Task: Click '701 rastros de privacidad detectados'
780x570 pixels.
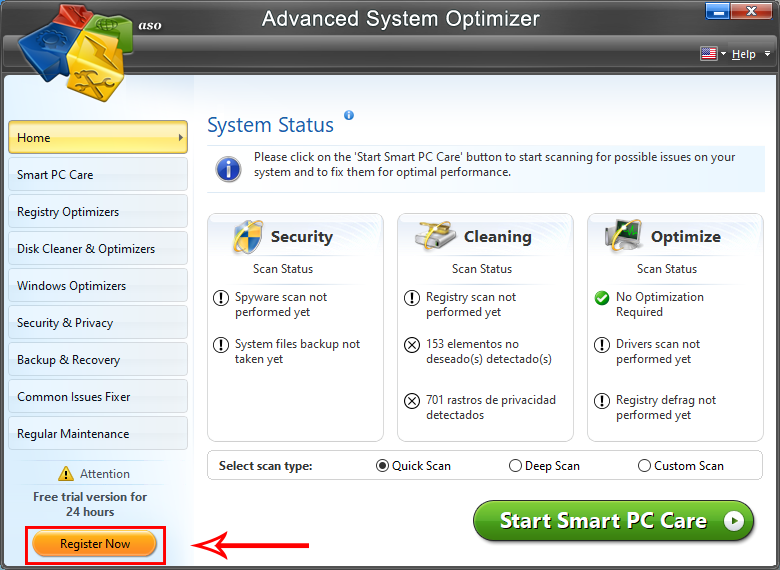Action: (490, 407)
